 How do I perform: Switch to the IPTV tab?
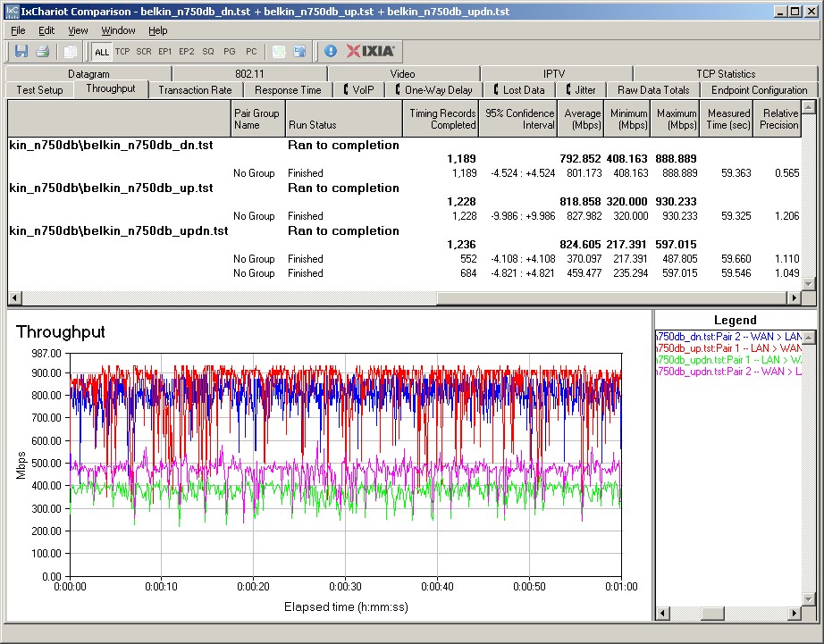tap(554, 73)
